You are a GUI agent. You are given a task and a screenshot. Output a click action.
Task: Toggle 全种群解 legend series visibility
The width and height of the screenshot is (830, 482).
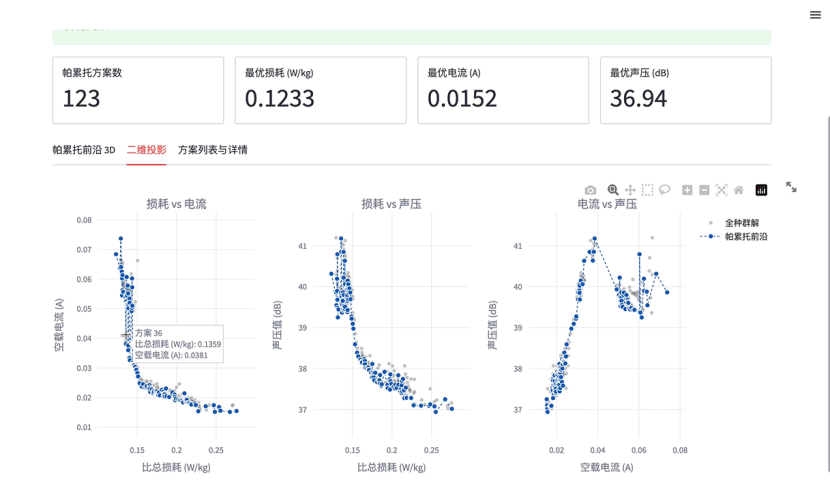click(x=734, y=223)
